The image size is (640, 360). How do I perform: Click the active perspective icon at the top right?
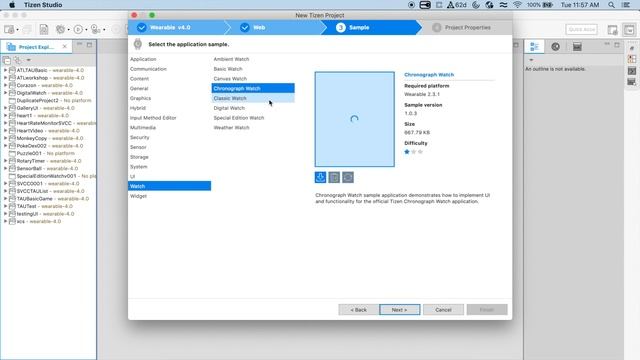(629, 29)
